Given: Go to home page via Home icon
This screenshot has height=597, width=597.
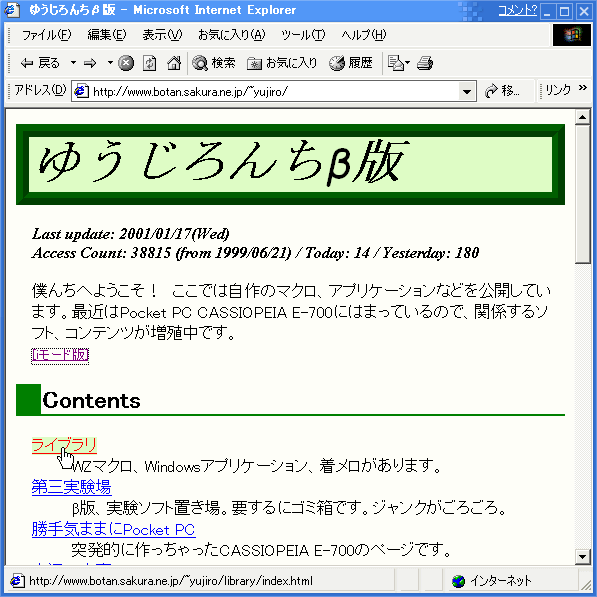Looking at the screenshot, I should point(174,63).
